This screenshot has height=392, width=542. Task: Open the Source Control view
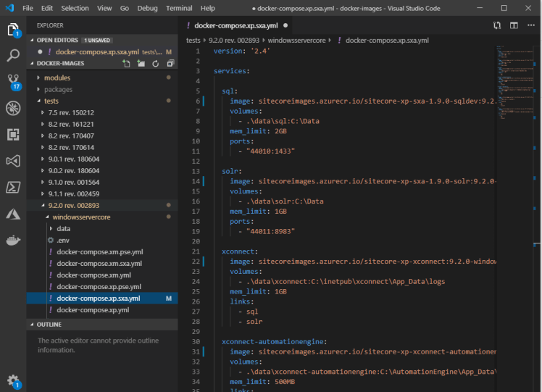(13, 81)
